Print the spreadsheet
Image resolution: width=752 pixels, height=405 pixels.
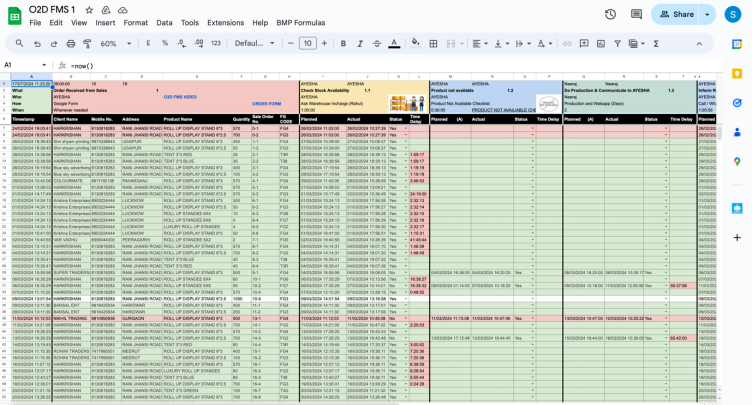(x=70, y=44)
